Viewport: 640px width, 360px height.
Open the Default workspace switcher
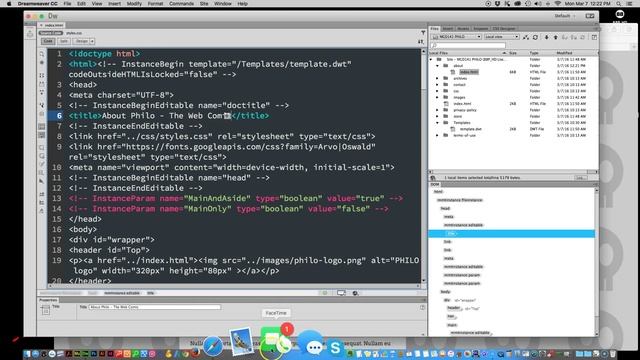click(x=565, y=16)
